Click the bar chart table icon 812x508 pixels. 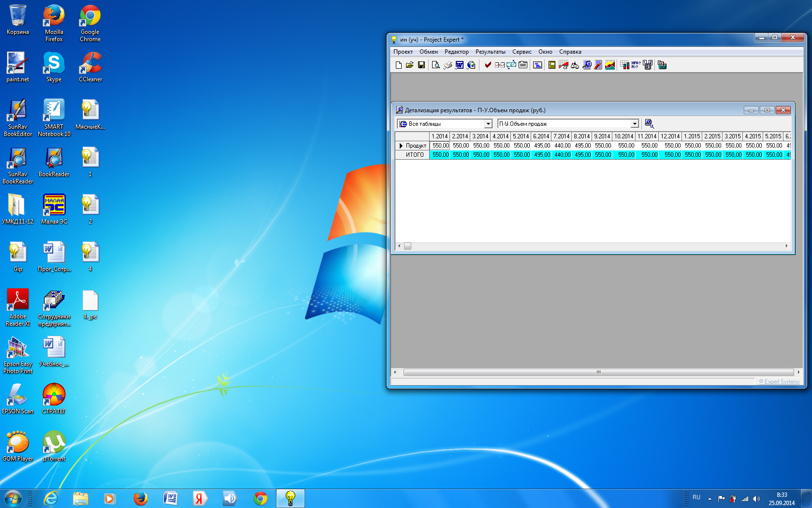(624, 65)
